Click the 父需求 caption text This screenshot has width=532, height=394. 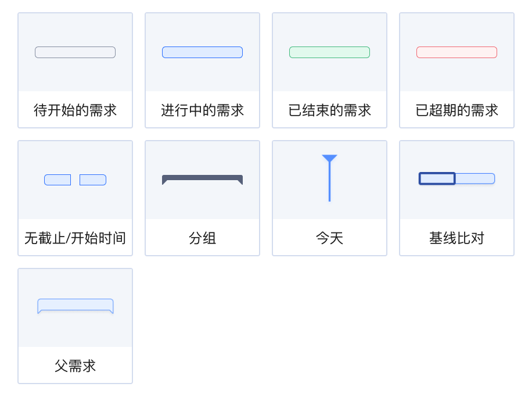(x=75, y=366)
